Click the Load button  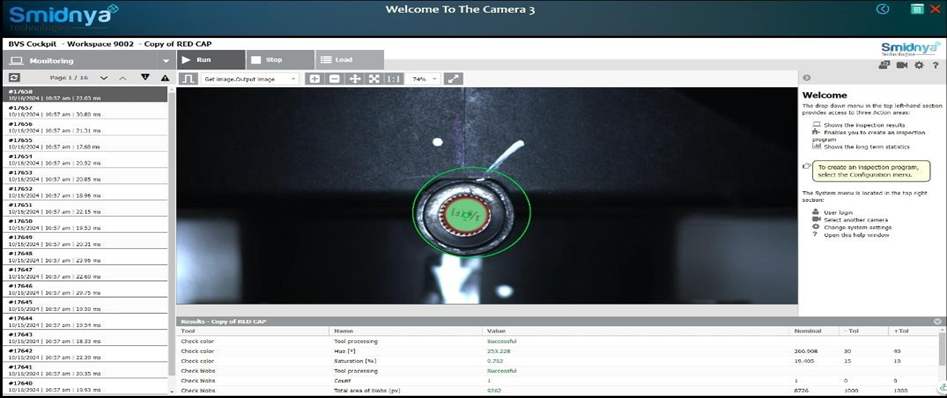(x=349, y=60)
